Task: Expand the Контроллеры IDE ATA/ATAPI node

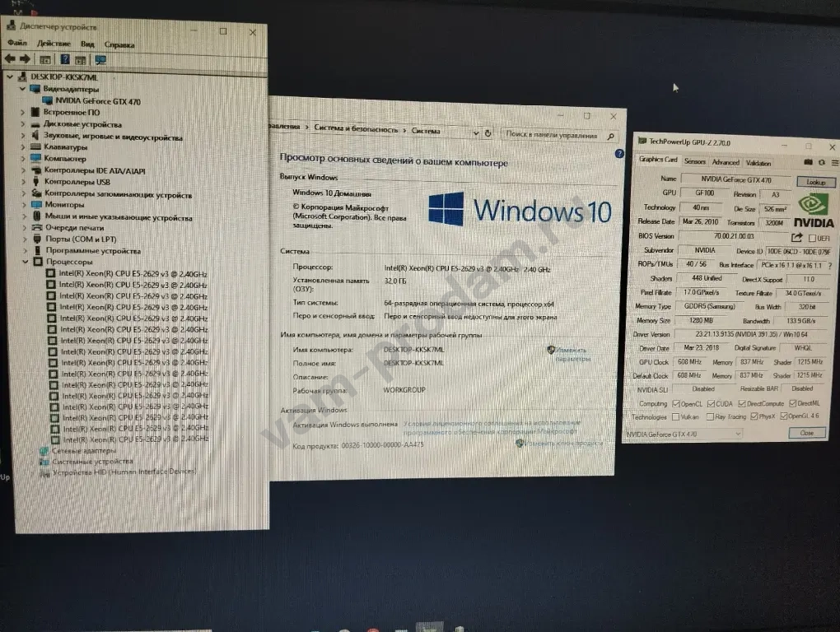Action: pos(23,170)
